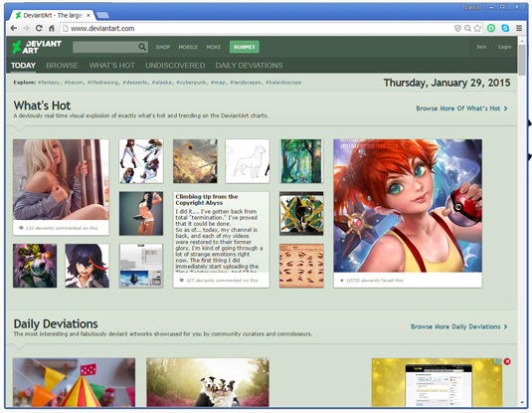
Task: Click the green circular extension icon
Action: point(491,28)
